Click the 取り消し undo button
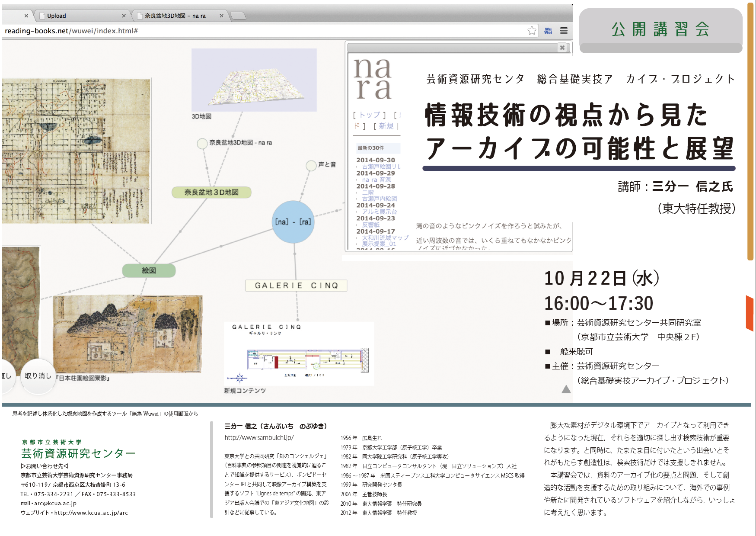 click(x=38, y=376)
